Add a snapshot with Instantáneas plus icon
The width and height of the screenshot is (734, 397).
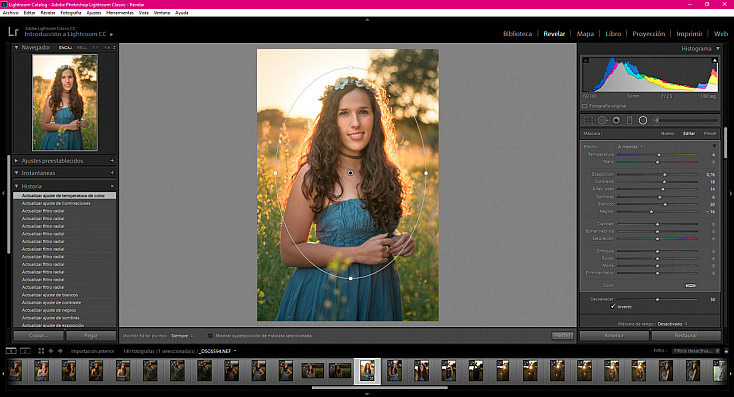112,173
